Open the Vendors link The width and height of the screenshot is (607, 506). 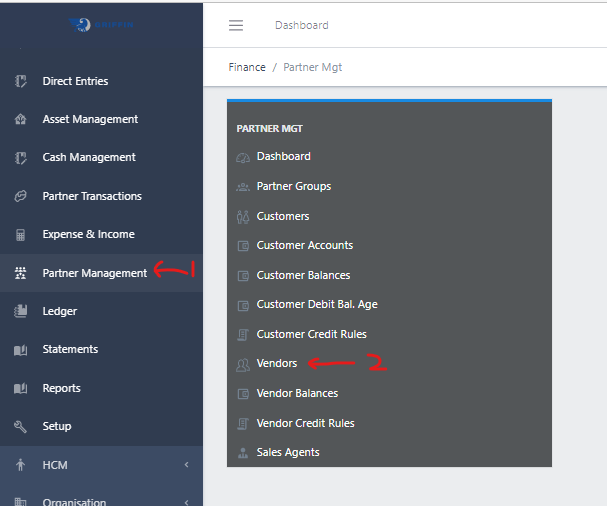277,364
